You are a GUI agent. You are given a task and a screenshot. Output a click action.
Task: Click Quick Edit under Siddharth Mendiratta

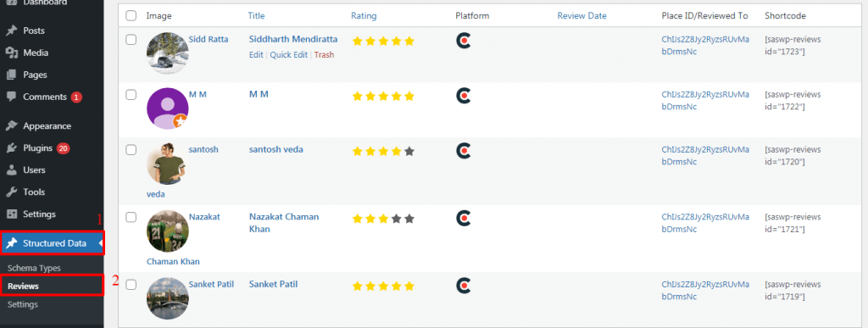coord(288,55)
